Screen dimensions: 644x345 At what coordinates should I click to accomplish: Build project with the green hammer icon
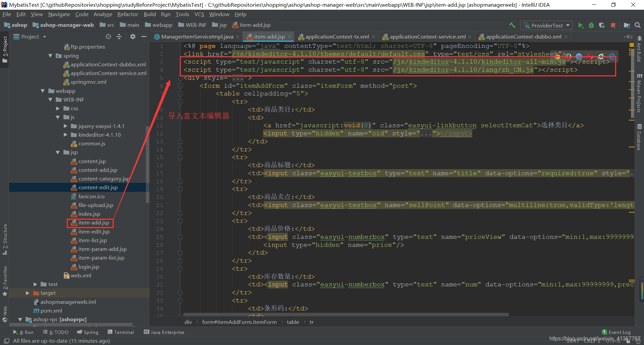512,25
